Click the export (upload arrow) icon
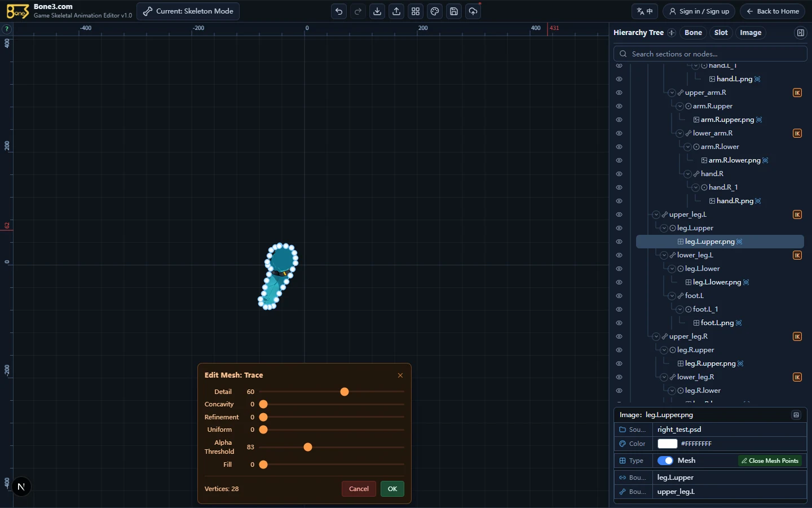Screen dimensions: 812x508 tap(396, 11)
